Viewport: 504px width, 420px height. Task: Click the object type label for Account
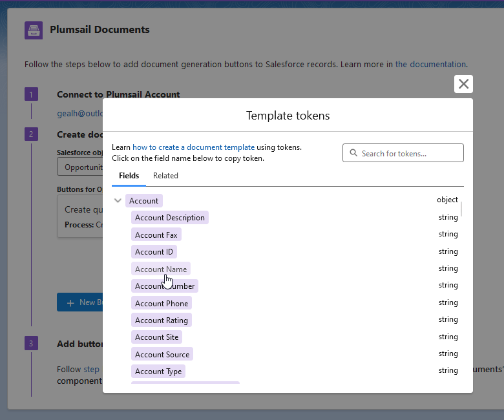coord(447,200)
